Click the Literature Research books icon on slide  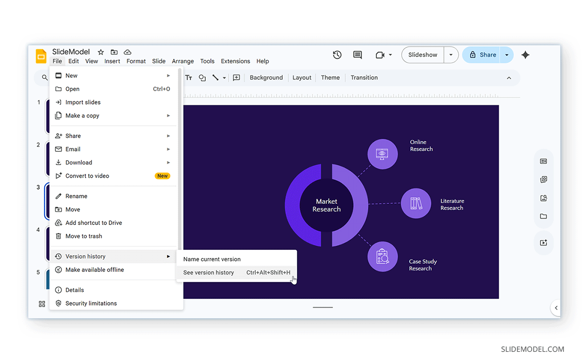[416, 203]
